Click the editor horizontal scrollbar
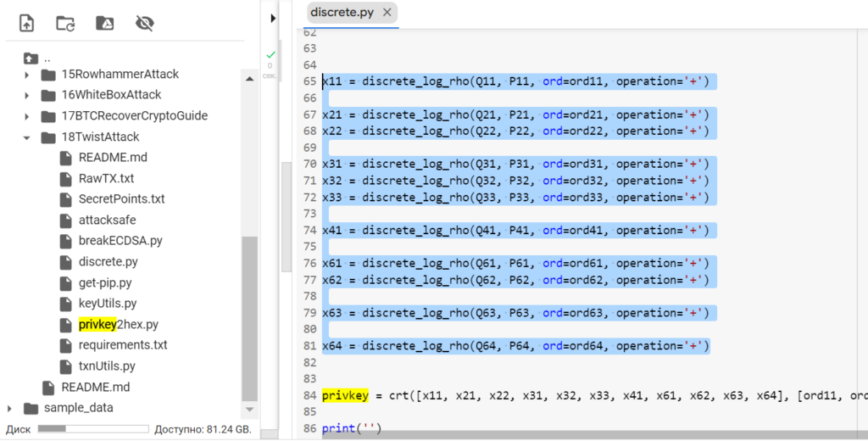 tap(595, 435)
